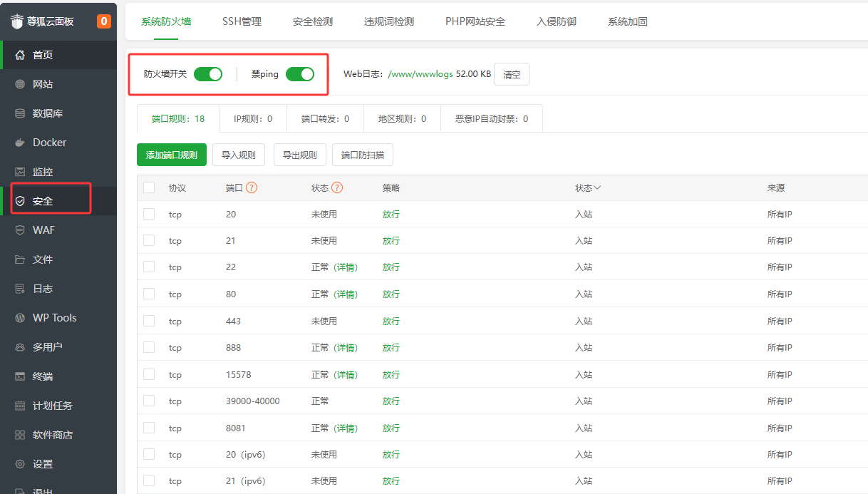Click the 清空 button for Web logs
This screenshot has width=868, height=494.
(512, 74)
